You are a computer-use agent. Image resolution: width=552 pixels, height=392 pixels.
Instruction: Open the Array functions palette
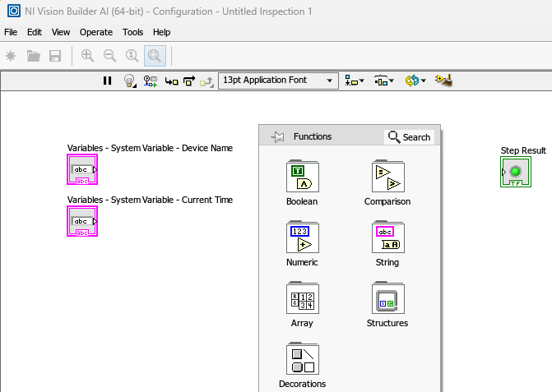coord(303,297)
